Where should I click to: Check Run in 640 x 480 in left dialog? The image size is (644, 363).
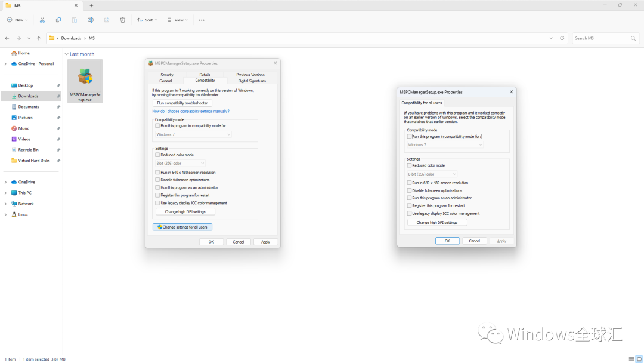[157, 173]
